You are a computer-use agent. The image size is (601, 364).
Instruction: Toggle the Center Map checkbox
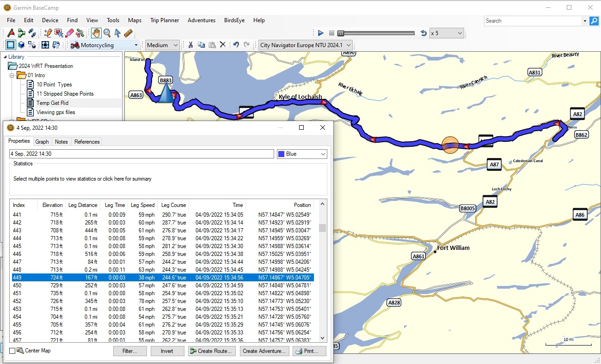coord(12,351)
